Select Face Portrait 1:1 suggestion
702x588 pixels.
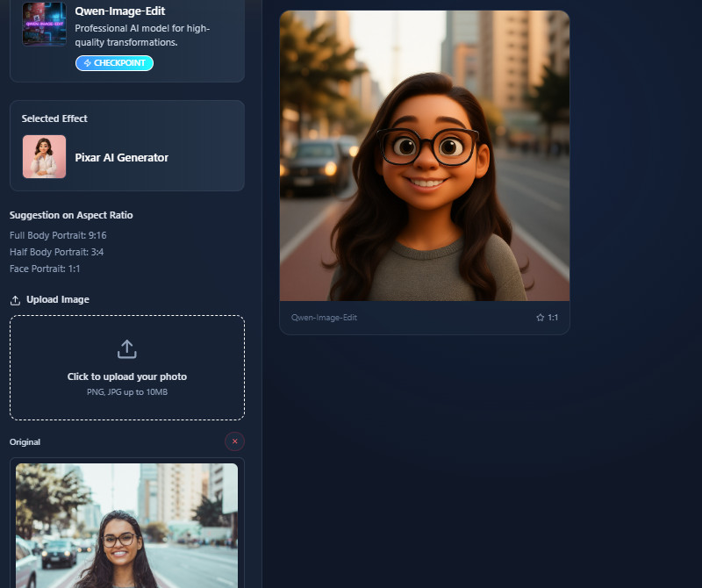tap(45, 269)
